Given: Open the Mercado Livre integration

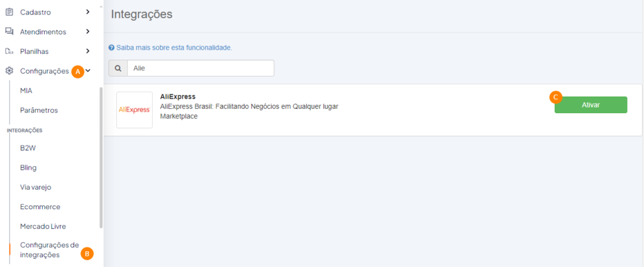Looking at the screenshot, I should click(x=43, y=226).
